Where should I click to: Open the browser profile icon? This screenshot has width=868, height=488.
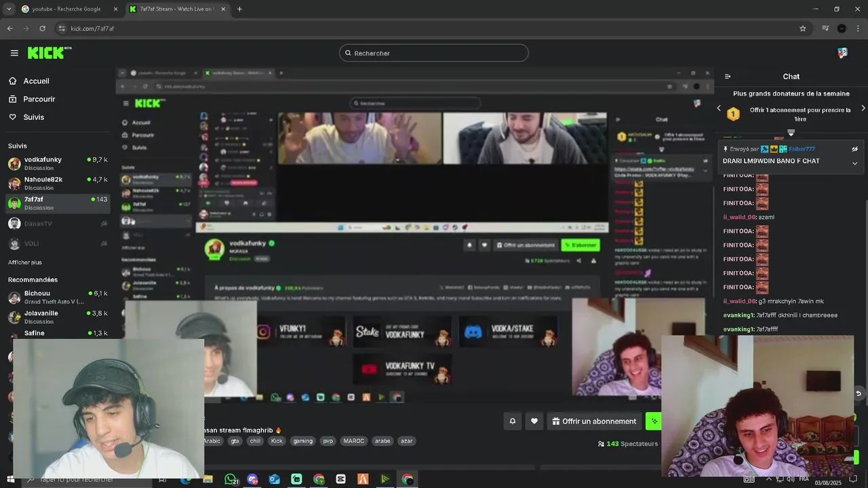click(842, 28)
